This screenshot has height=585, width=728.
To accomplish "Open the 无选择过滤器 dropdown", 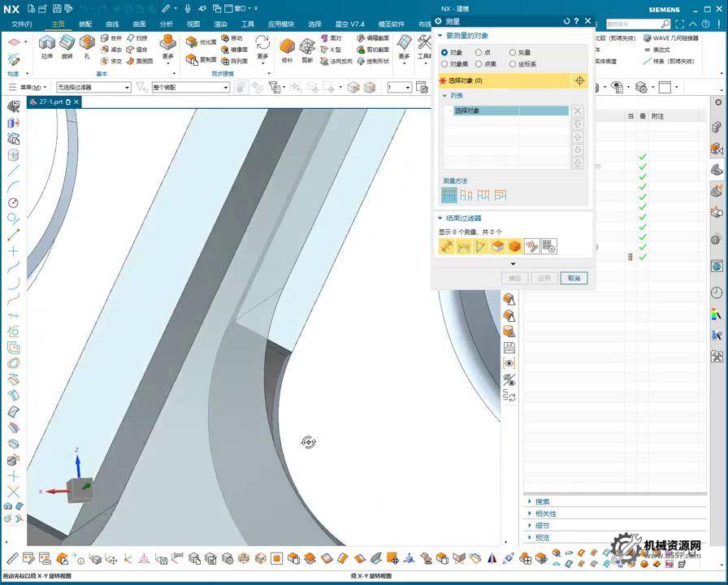I will 93,87.
